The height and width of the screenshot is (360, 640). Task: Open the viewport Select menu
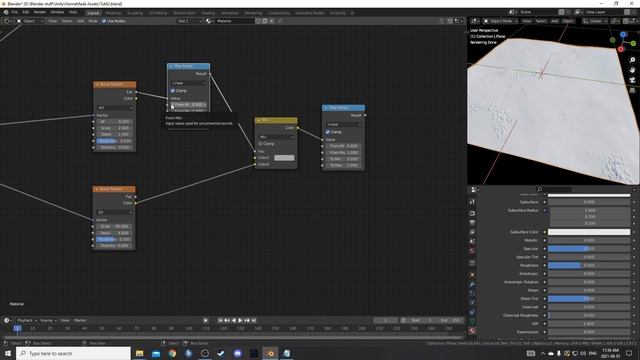click(540, 21)
